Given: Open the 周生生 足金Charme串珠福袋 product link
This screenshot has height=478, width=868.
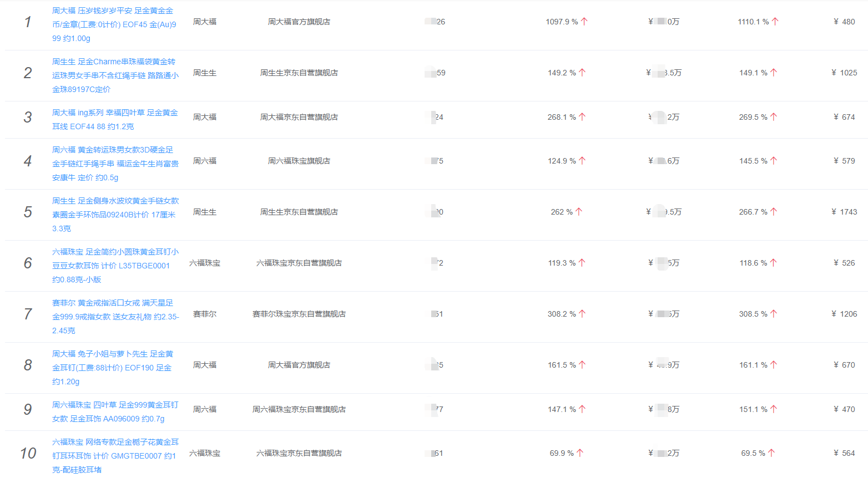Looking at the screenshot, I should [x=115, y=75].
